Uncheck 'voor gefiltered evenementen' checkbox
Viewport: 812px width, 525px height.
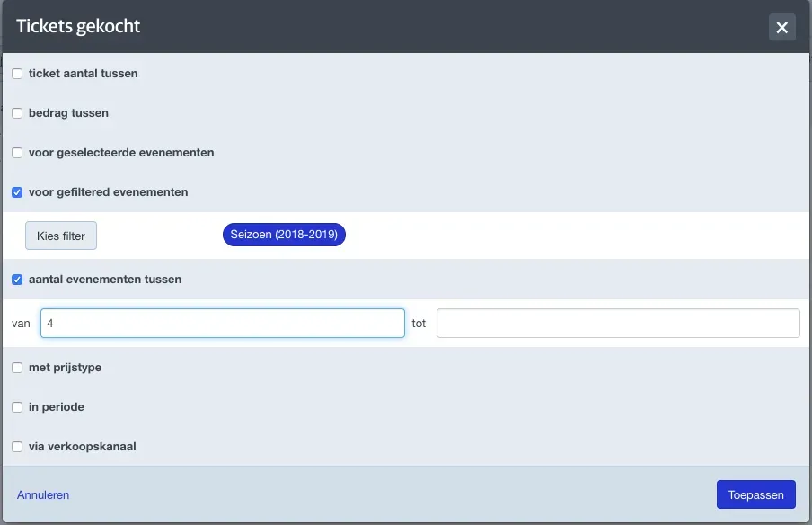tap(17, 192)
